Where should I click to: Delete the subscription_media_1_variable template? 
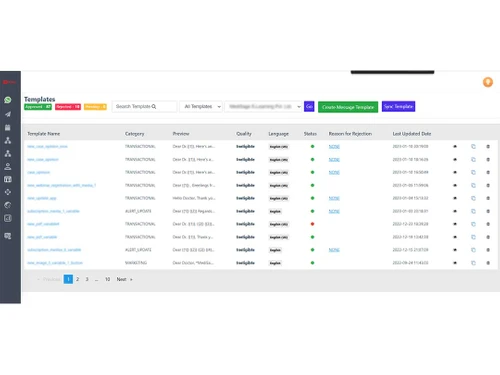tap(488, 211)
